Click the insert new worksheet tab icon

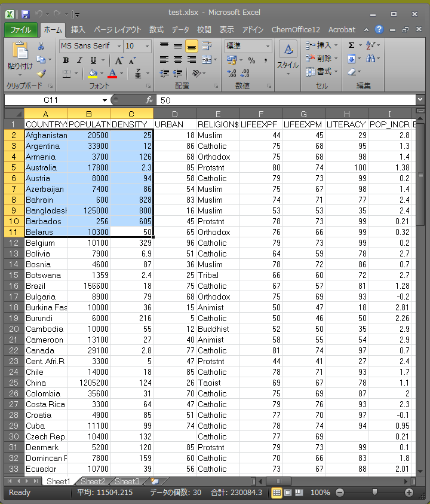click(155, 481)
